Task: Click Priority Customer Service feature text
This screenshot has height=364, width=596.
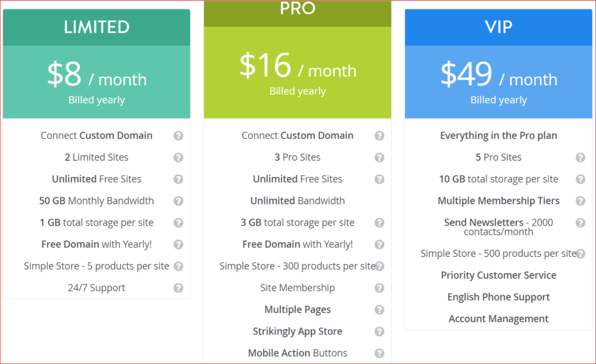Action: pyautogui.click(x=498, y=275)
